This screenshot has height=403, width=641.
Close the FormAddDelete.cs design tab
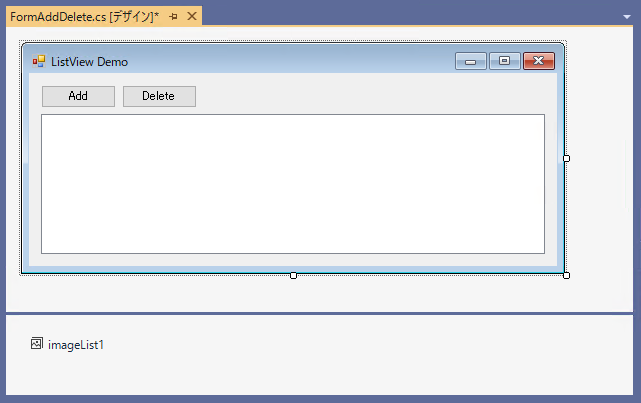coord(192,16)
